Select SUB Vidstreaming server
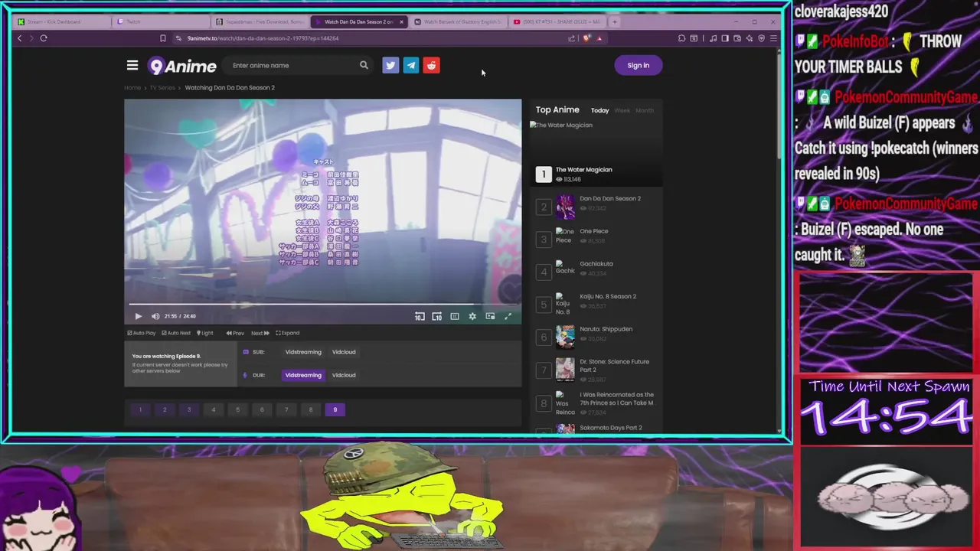Viewport: 980px width, 551px height. [x=303, y=352]
